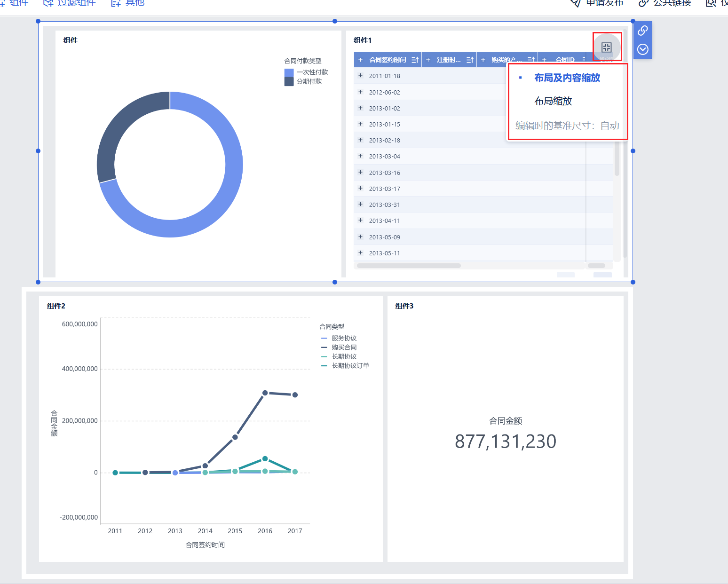Toggle the 长期协议 line legend entry

(x=339, y=356)
